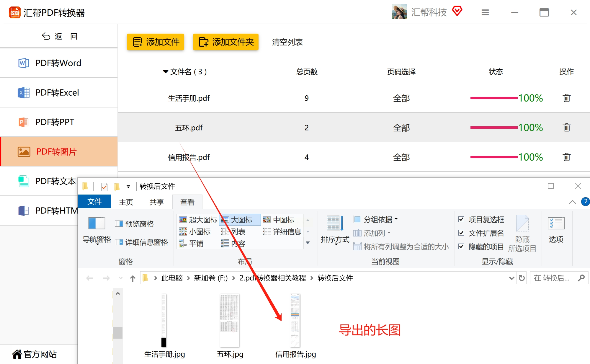Click the 返回 back arrow

(x=46, y=36)
